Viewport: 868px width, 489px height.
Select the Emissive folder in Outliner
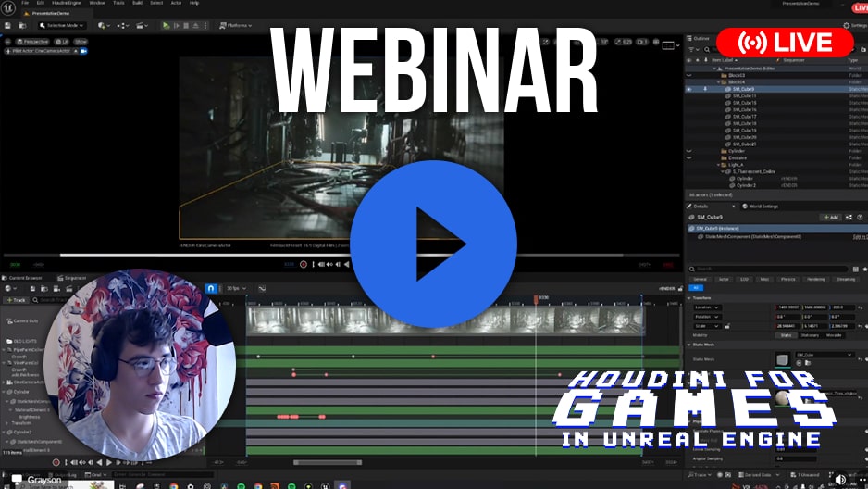(738, 157)
